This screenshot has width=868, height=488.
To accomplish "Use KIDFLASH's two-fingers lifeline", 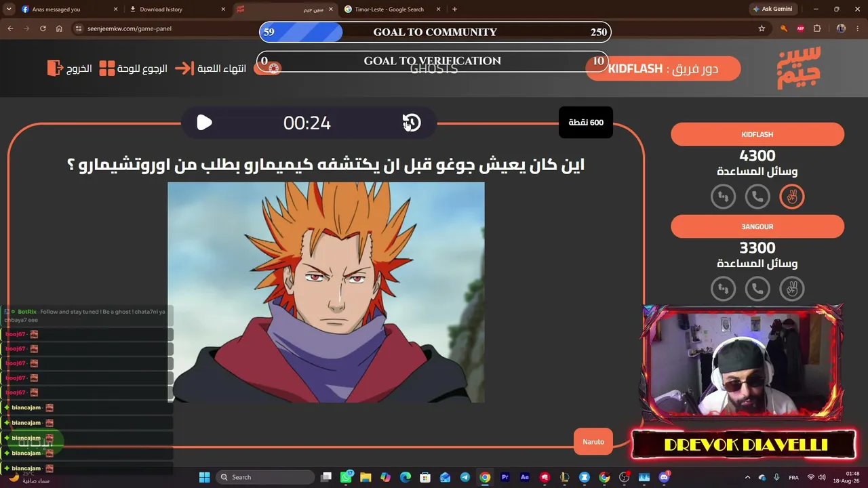I will tap(791, 197).
